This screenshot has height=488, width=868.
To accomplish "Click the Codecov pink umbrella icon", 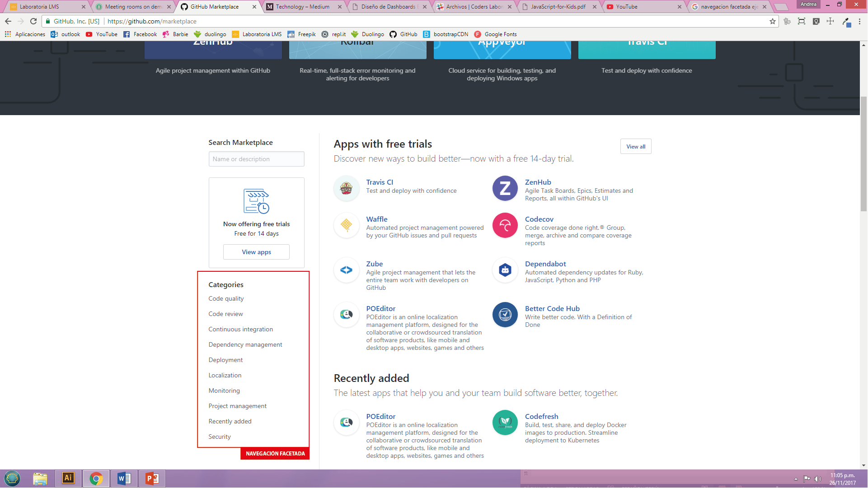I will [x=505, y=225].
